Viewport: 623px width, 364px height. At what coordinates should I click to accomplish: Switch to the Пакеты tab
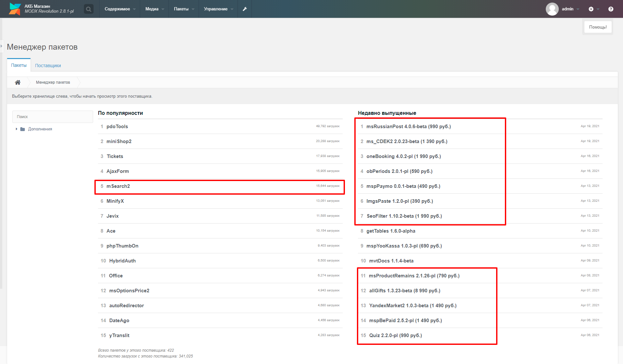coord(19,65)
